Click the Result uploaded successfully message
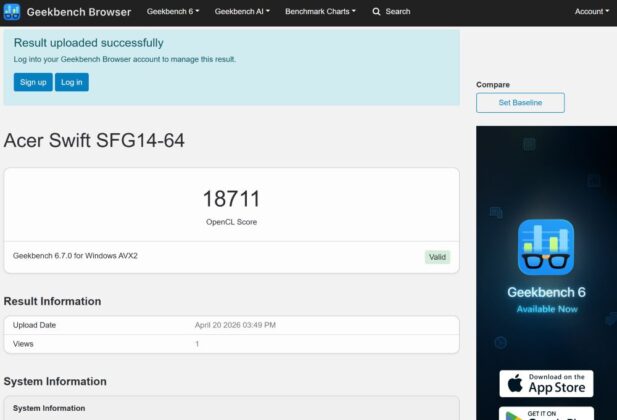The height and width of the screenshot is (420, 617). (x=89, y=43)
